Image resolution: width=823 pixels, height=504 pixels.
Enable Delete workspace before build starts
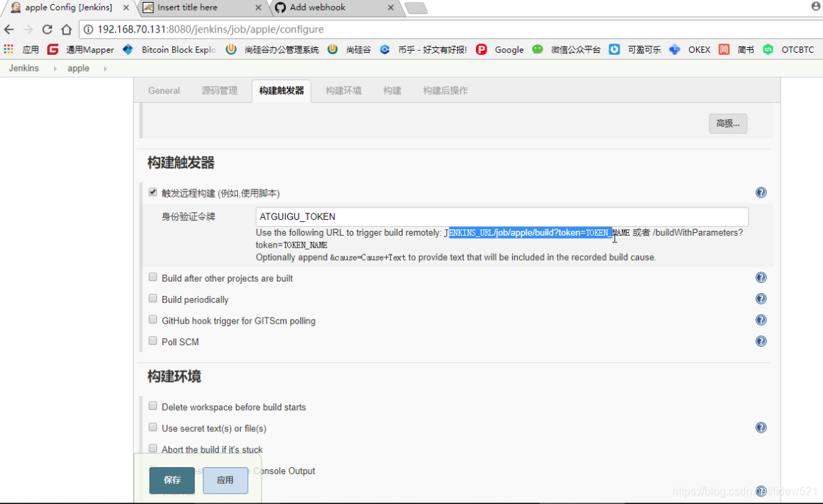tap(153, 406)
